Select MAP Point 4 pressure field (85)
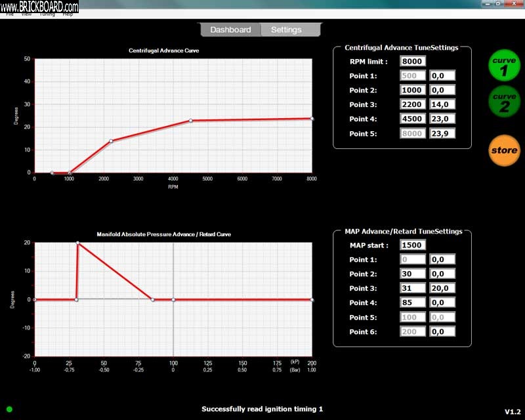The image size is (525, 420). pos(413,303)
